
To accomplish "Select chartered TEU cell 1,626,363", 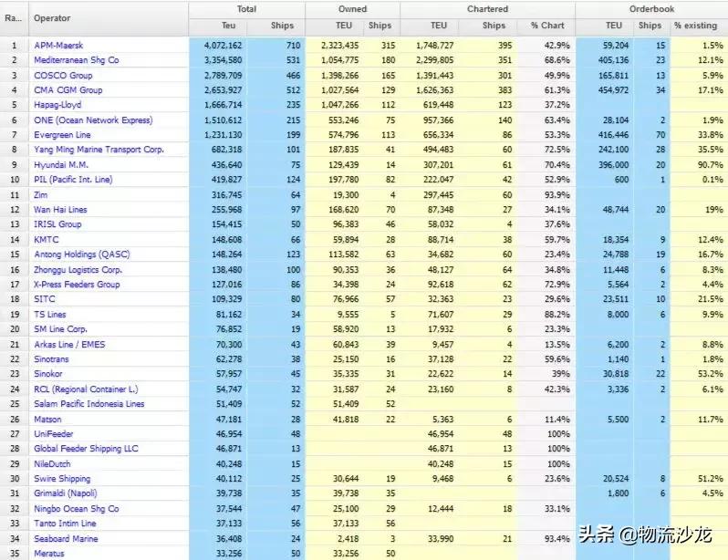I will 434,90.
